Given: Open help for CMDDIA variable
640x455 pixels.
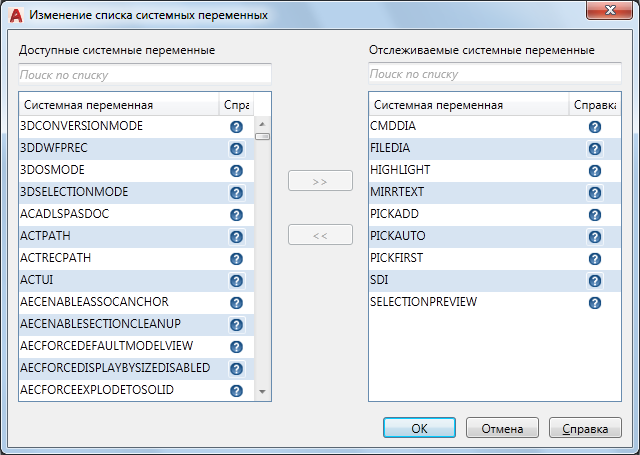Looking at the screenshot, I should coord(594,127).
